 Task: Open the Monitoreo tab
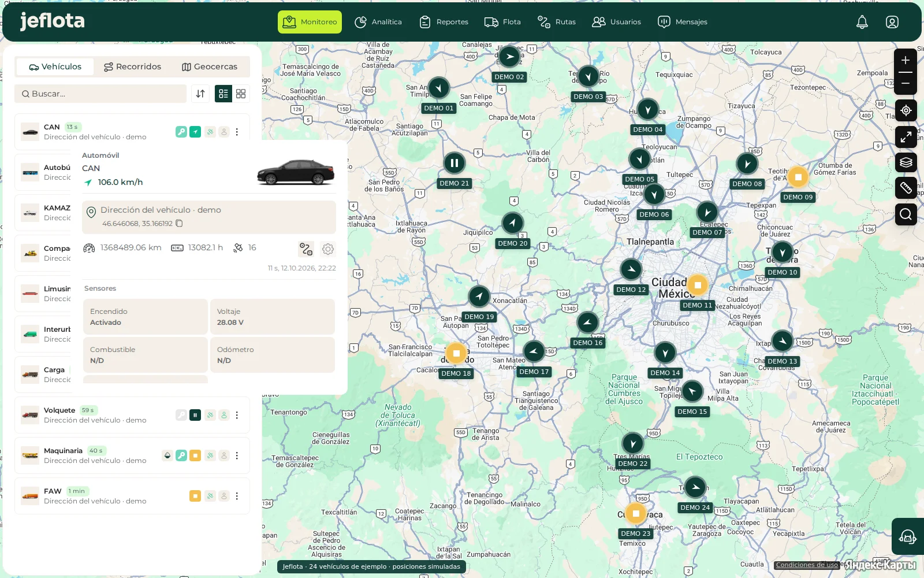coord(310,22)
